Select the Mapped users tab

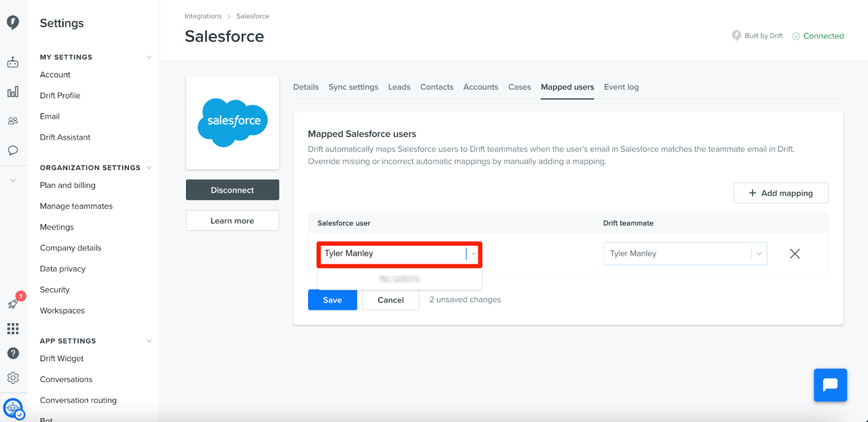click(x=567, y=87)
